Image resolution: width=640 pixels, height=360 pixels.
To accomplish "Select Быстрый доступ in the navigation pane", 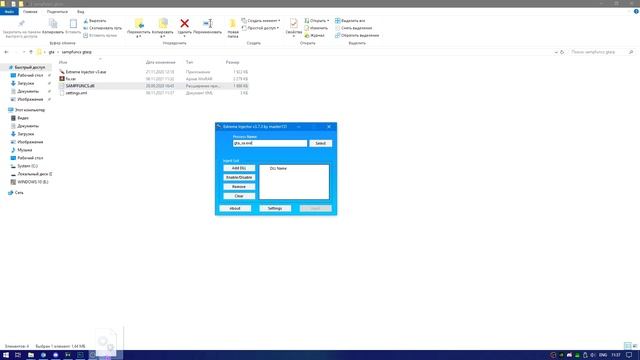I will pyautogui.click(x=30, y=67).
